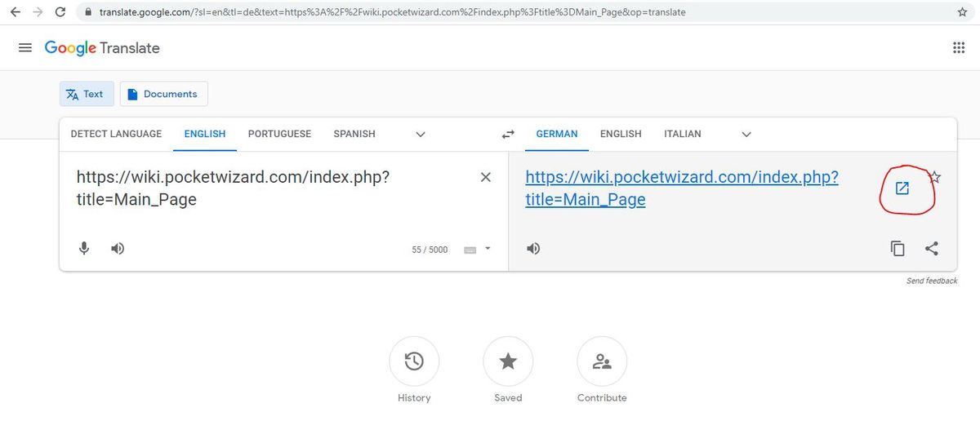Select German as target language
Screen dimensions: 980x434
click(557, 134)
